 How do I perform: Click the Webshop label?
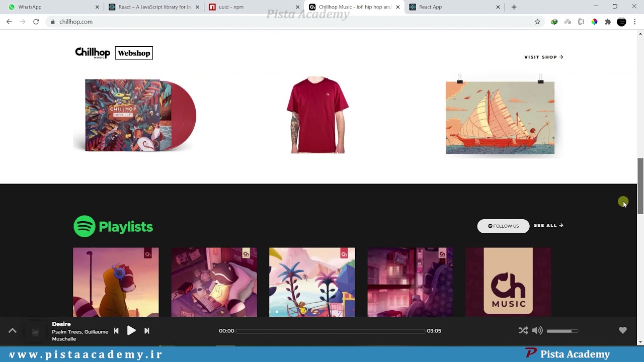134,53
